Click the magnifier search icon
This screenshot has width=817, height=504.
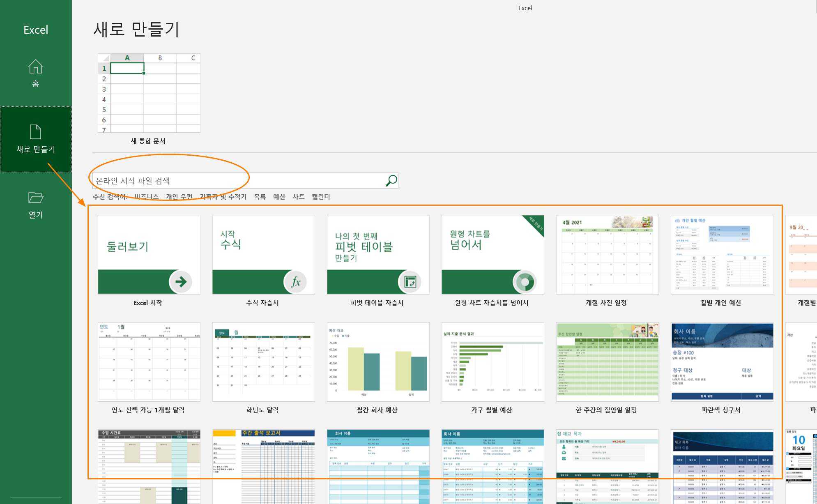391,180
